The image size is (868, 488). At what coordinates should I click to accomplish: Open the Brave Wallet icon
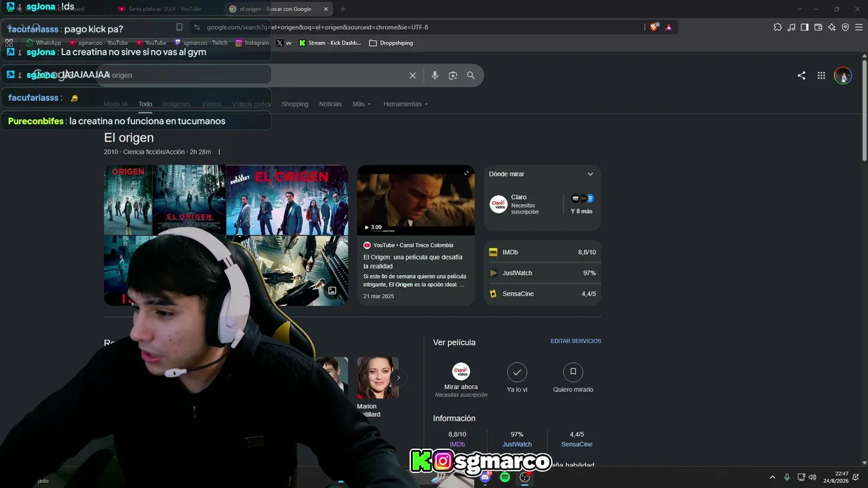coord(818,27)
